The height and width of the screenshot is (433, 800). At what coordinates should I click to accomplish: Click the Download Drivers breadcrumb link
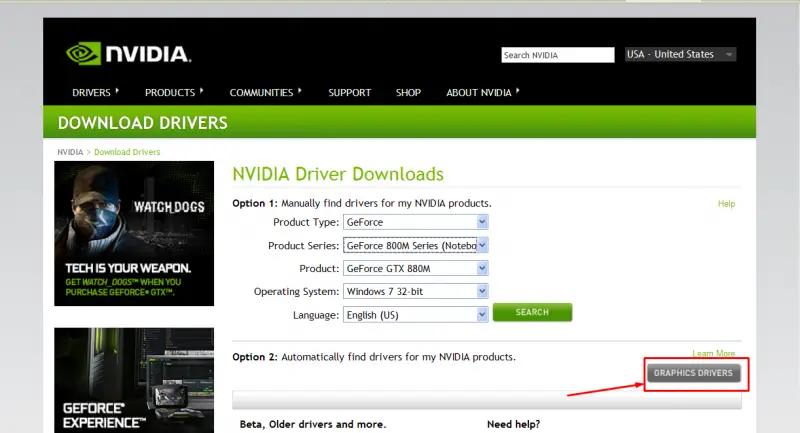(127, 152)
